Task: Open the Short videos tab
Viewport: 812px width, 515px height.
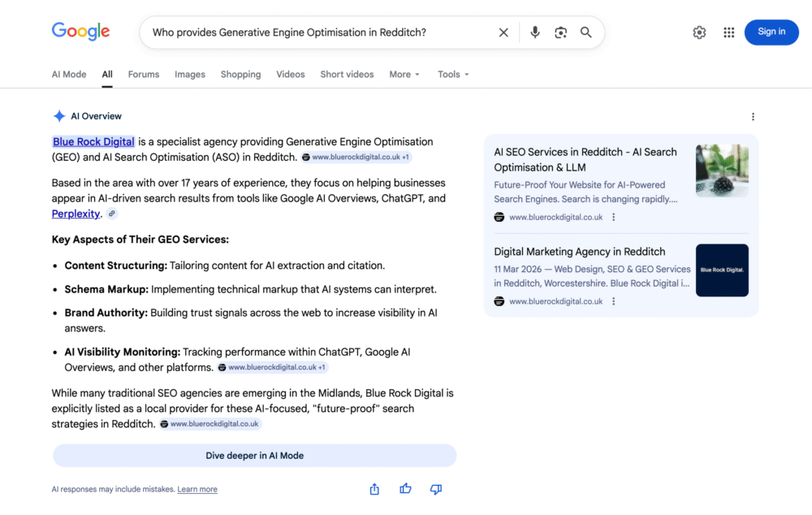Action: (347, 75)
